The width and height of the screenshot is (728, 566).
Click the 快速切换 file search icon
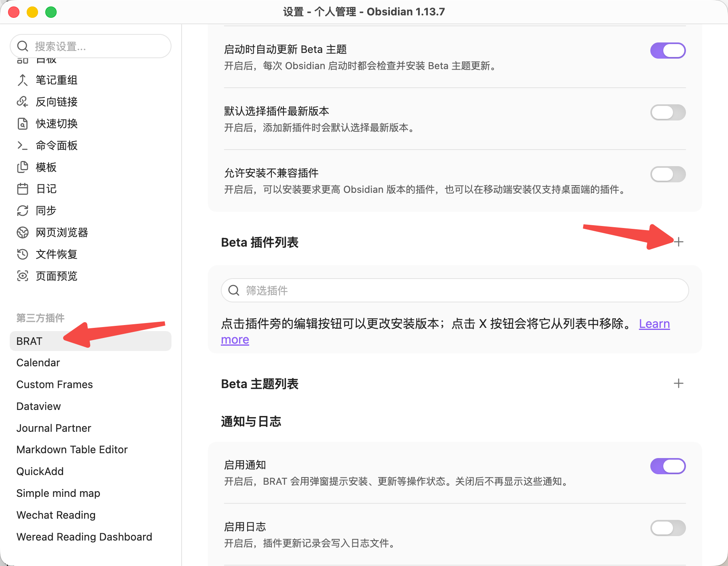pyautogui.click(x=23, y=124)
